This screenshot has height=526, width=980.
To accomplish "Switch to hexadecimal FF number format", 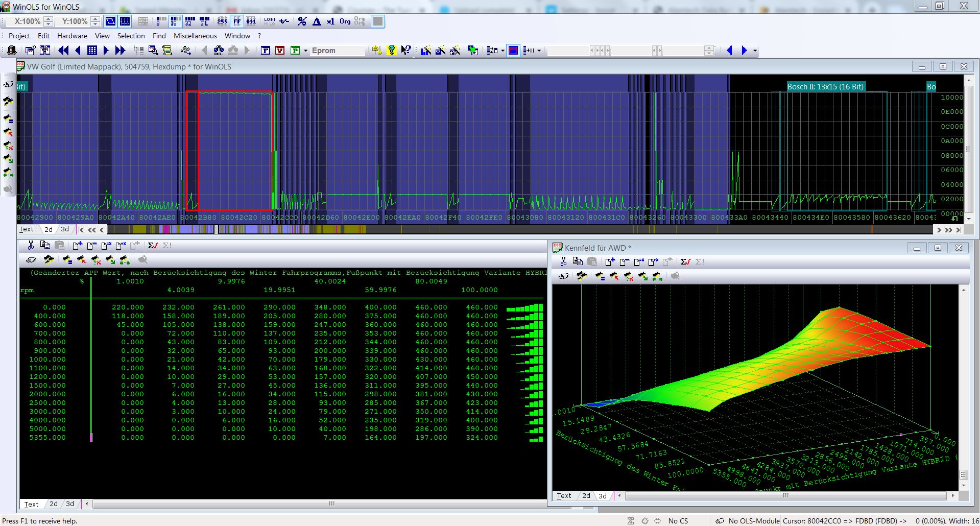I will [x=237, y=21].
